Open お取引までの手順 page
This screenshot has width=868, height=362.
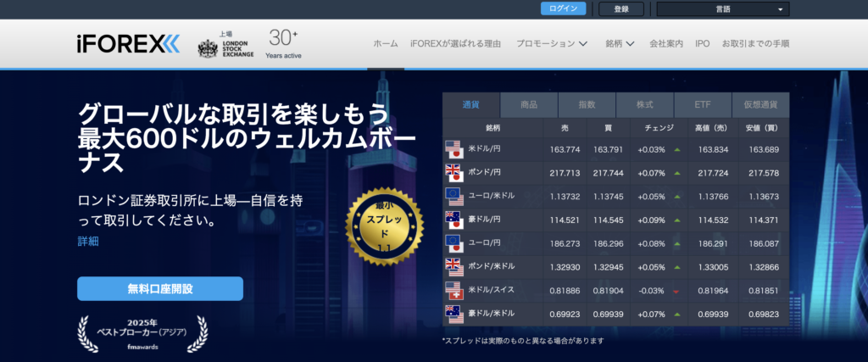pos(755,44)
